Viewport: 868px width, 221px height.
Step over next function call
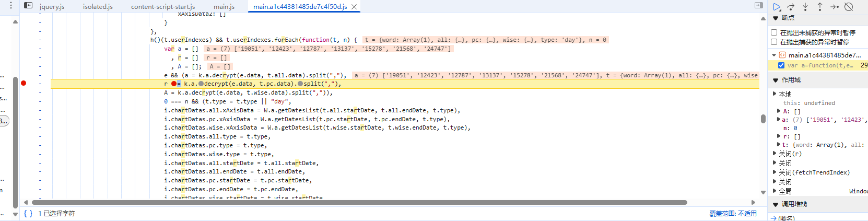pos(791,7)
